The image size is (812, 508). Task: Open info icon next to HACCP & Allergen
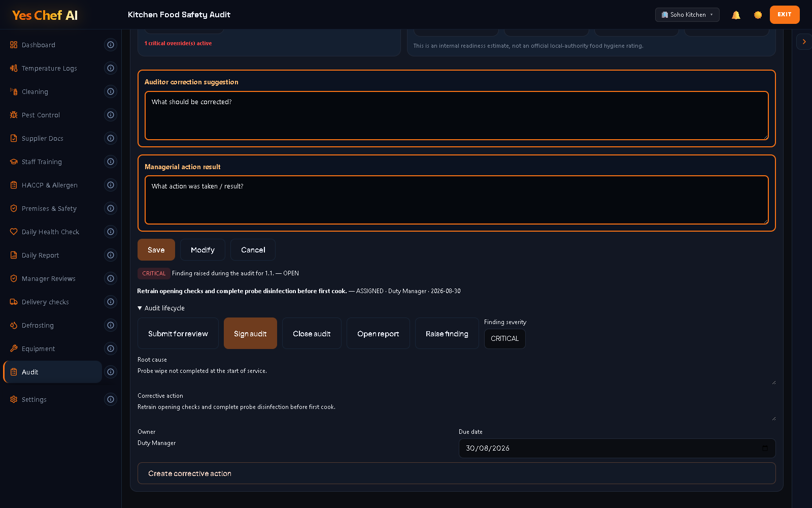(111, 185)
